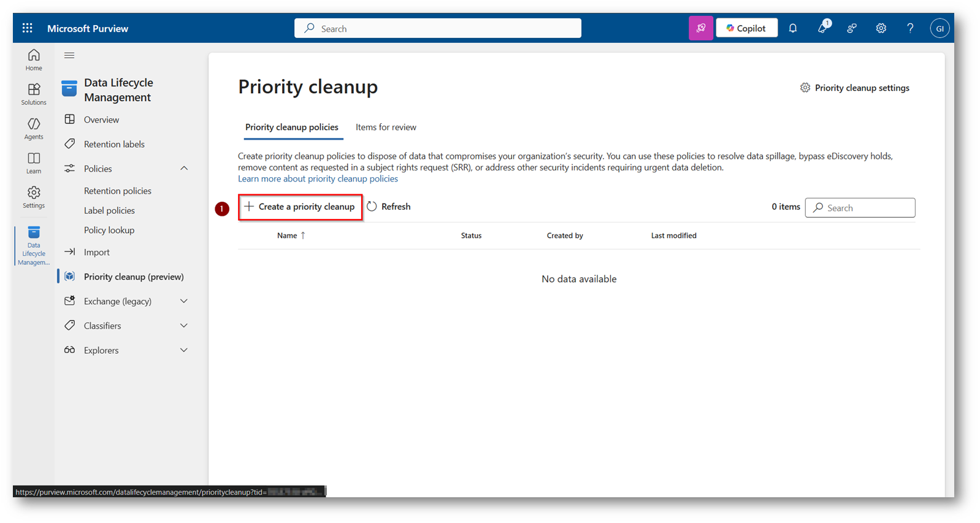Viewport: 980px width, 523px height.
Task: Click the Last modified column header
Action: click(673, 235)
